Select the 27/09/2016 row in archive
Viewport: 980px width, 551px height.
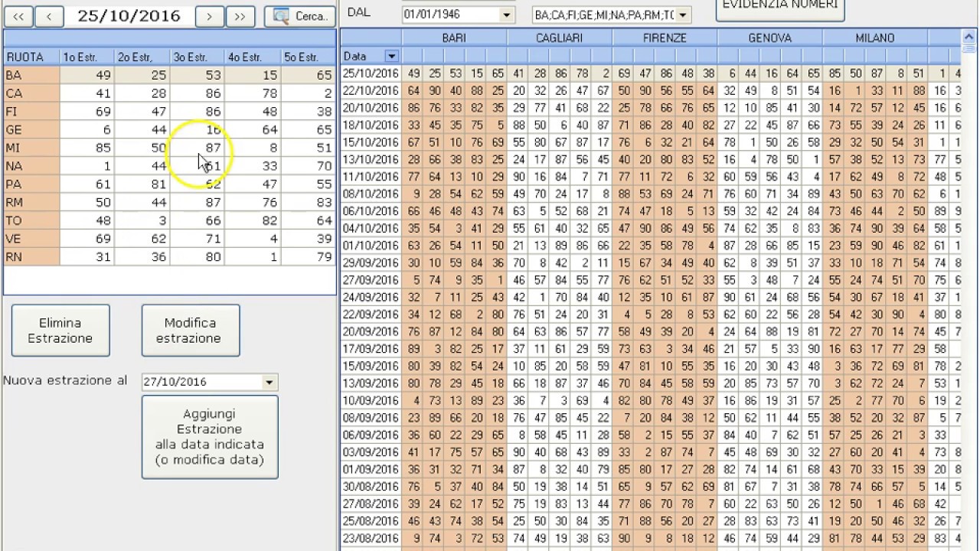(651, 280)
